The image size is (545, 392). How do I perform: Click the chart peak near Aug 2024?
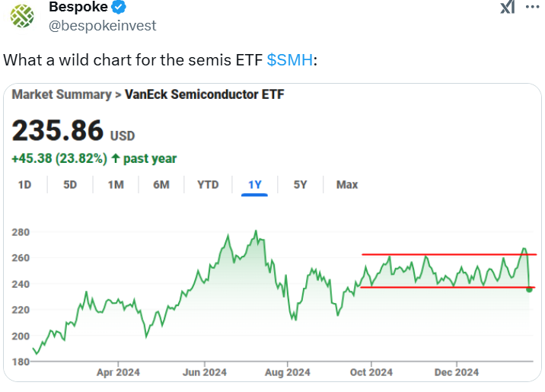(257, 231)
